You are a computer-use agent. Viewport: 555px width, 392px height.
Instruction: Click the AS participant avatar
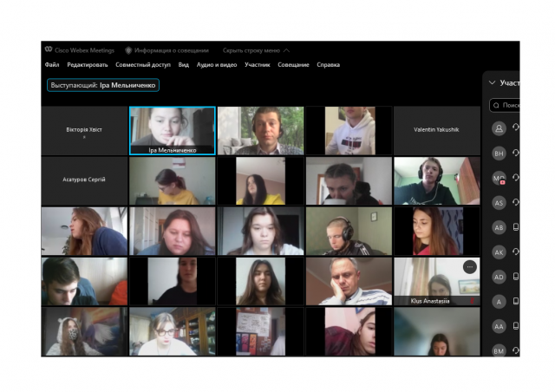pyautogui.click(x=499, y=203)
